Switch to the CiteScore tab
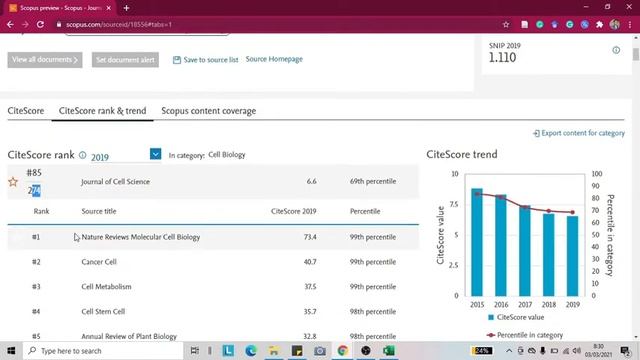The width and height of the screenshot is (640, 360). click(26, 111)
